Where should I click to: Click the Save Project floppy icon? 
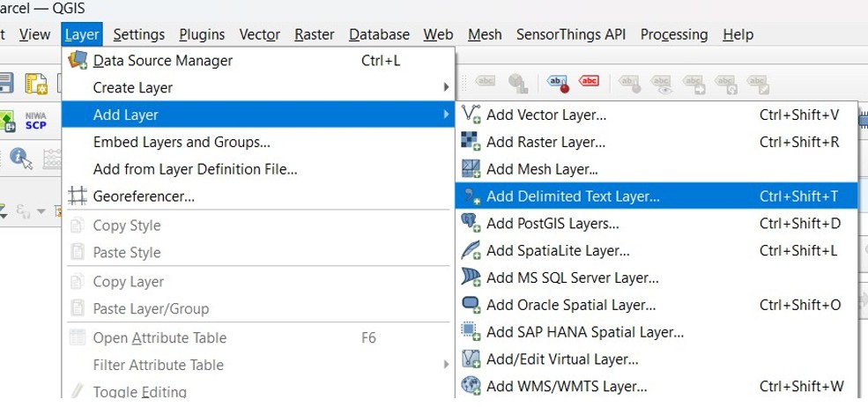coord(5,83)
